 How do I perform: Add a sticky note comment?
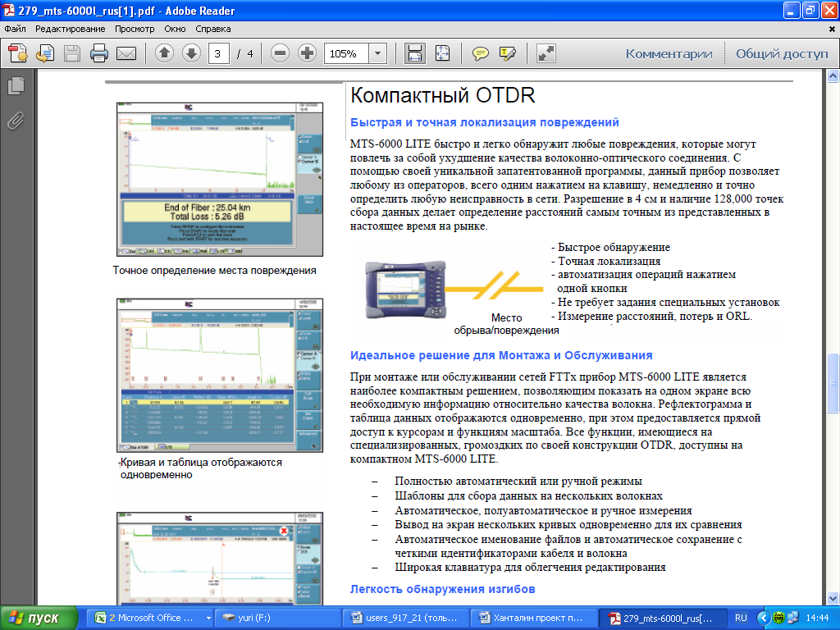pos(481,53)
